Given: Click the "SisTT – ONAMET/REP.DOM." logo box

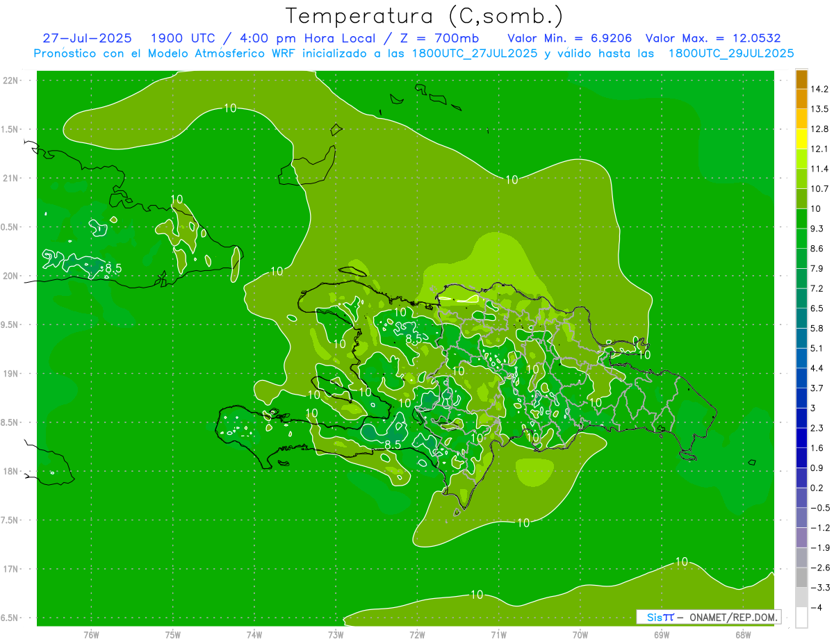Looking at the screenshot, I should (x=709, y=617).
